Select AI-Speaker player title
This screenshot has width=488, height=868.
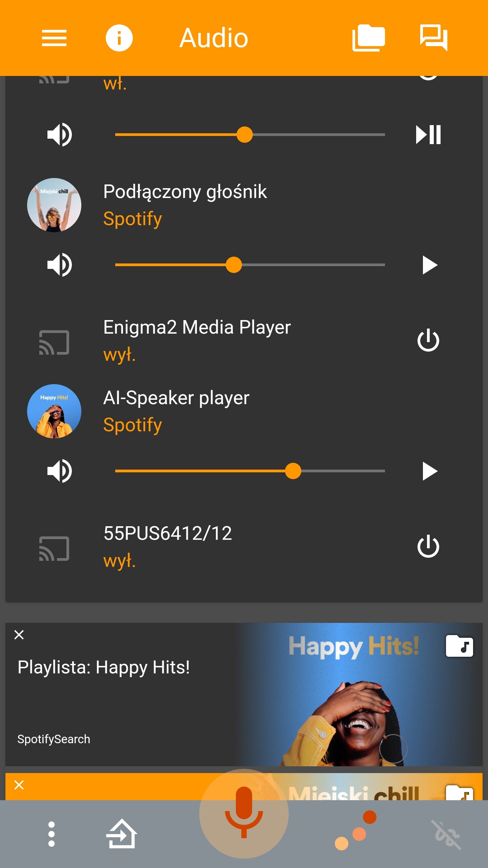coord(176,398)
